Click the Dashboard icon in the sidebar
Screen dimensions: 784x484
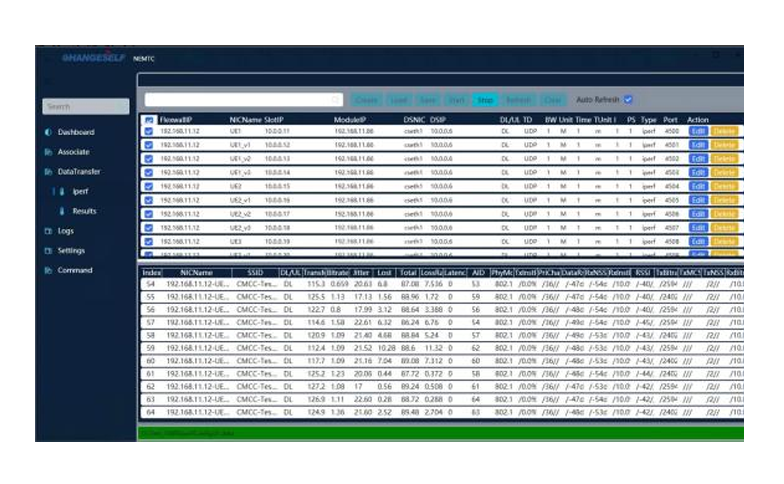[x=48, y=132]
